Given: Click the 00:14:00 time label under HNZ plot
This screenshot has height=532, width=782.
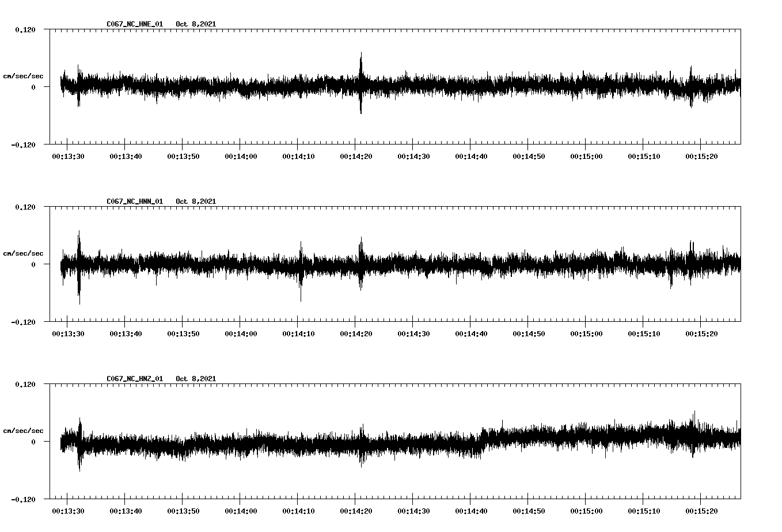Looking at the screenshot, I should (x=241, y=511).
